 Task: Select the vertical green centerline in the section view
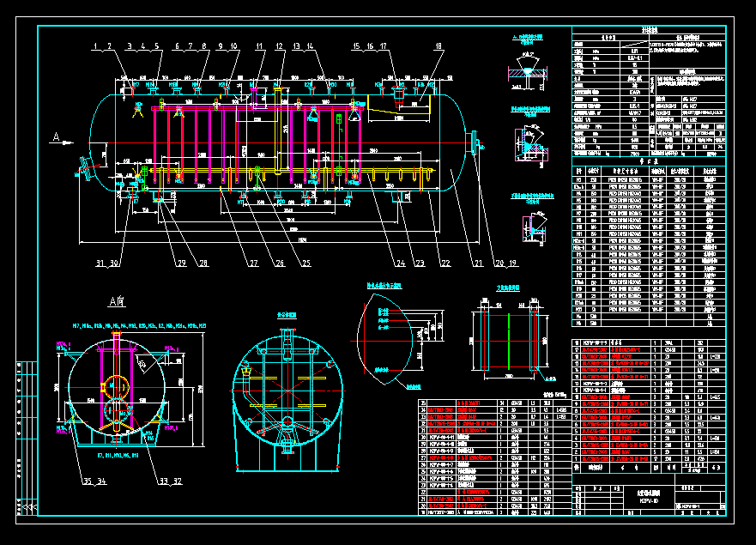tap(509, 339)
